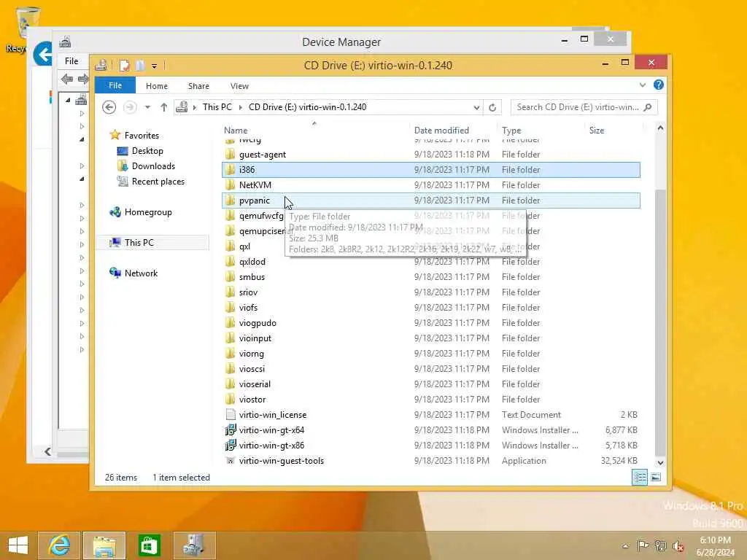Click the Explorer forward navigation arrow
The height and width of the screenshot is (560, 747).
[x=130, y=107]
